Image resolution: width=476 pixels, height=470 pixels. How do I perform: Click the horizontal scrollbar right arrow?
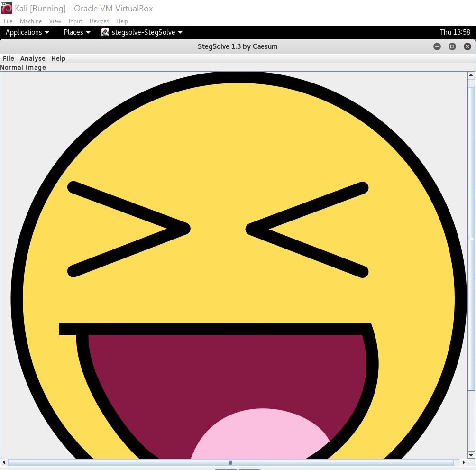(464, 462)
